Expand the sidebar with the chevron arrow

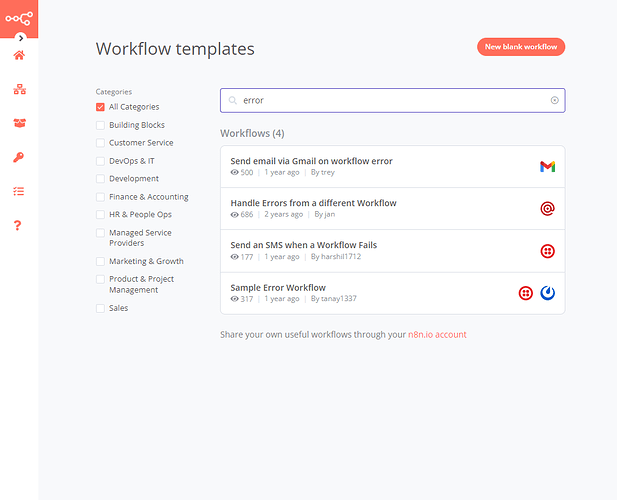pos(21,38)
